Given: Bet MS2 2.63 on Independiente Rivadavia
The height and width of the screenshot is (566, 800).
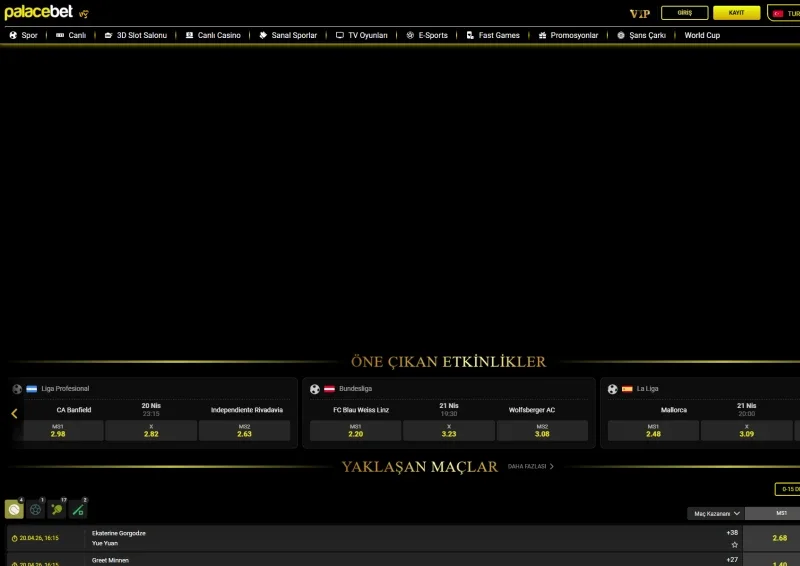Looking at the screenshot, I should click(x=244, y=431).
